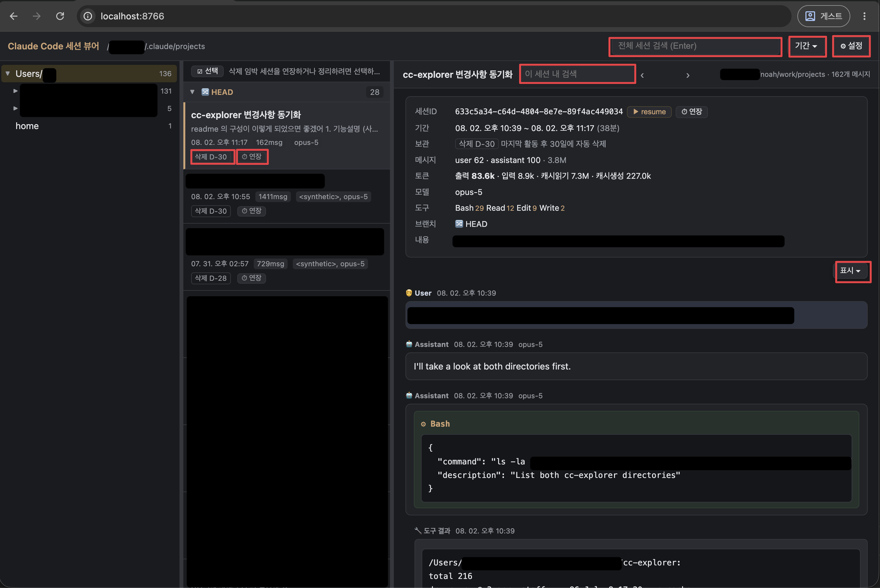This screenshot has width=880, height=588.
Task: Click the .claude/projects path text
Action: (175, 46)
